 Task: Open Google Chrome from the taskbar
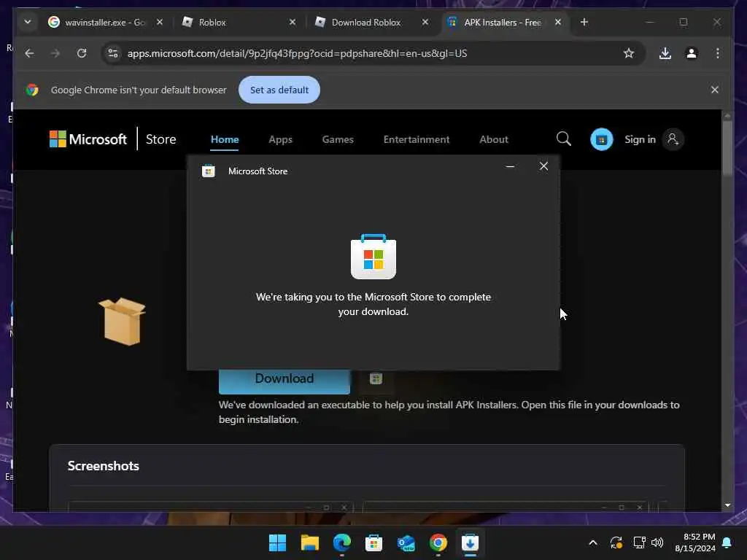(438, 542)
